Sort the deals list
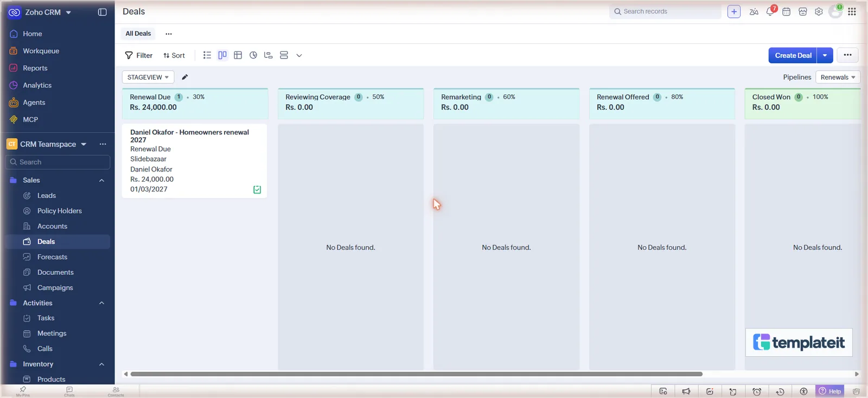Viewport: 868px width, 398px height. pos(174,55)
